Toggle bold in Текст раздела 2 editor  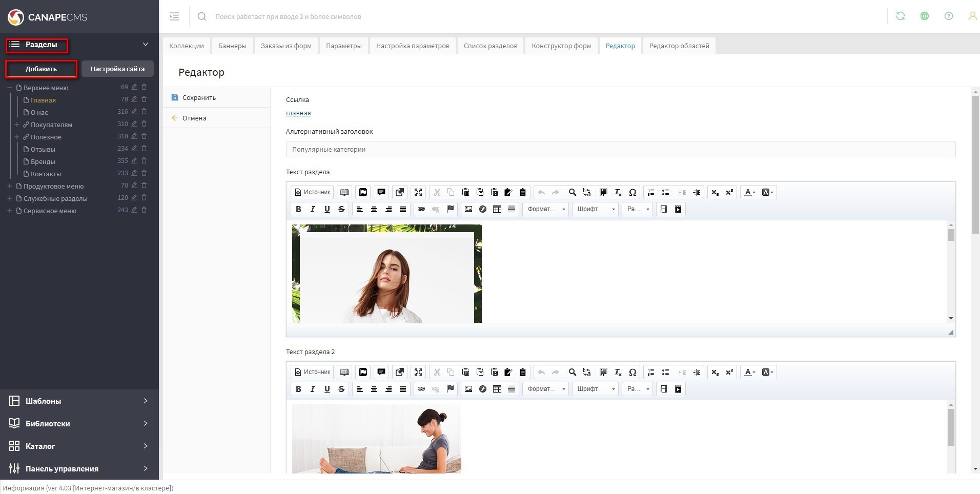point(298,389)
